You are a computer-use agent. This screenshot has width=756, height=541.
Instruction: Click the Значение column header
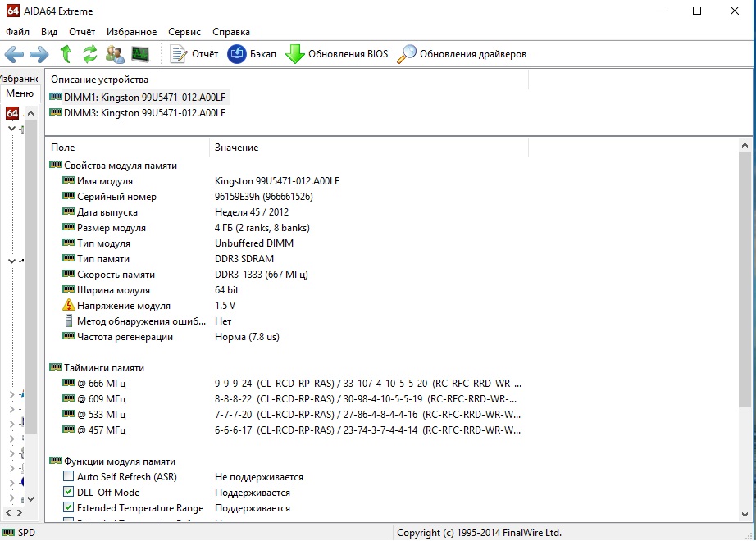(x=369, y=147)
